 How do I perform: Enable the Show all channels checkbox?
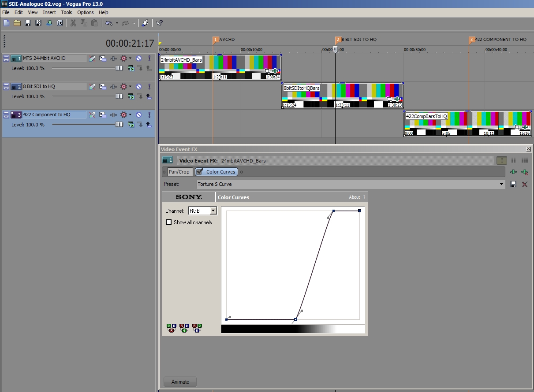click(168, 222)
